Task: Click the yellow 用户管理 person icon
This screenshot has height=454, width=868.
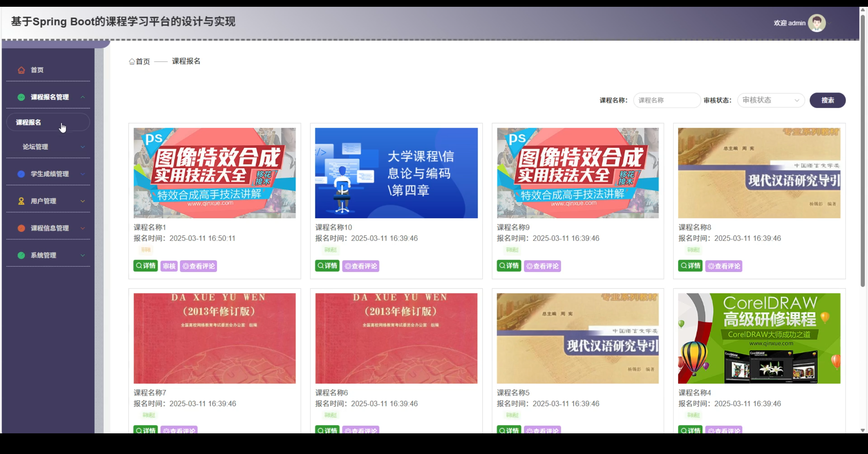Action: 21,201
